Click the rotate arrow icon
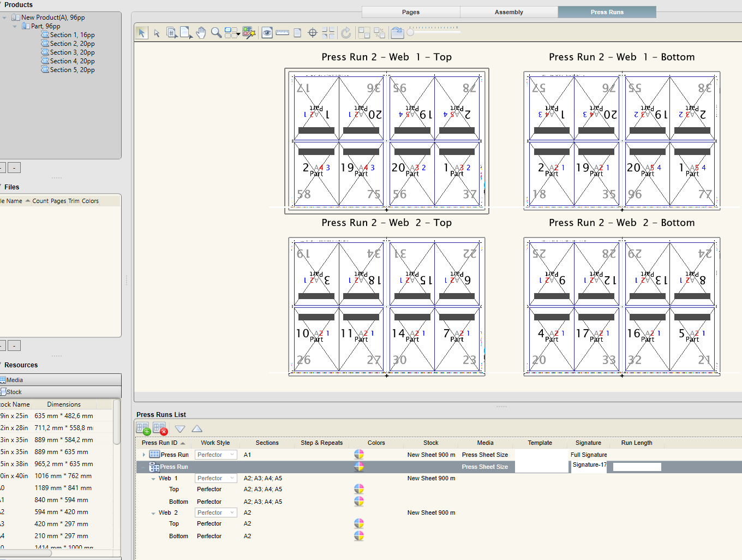The height and width of the screenshot is (560, 742). pos(346,33)
